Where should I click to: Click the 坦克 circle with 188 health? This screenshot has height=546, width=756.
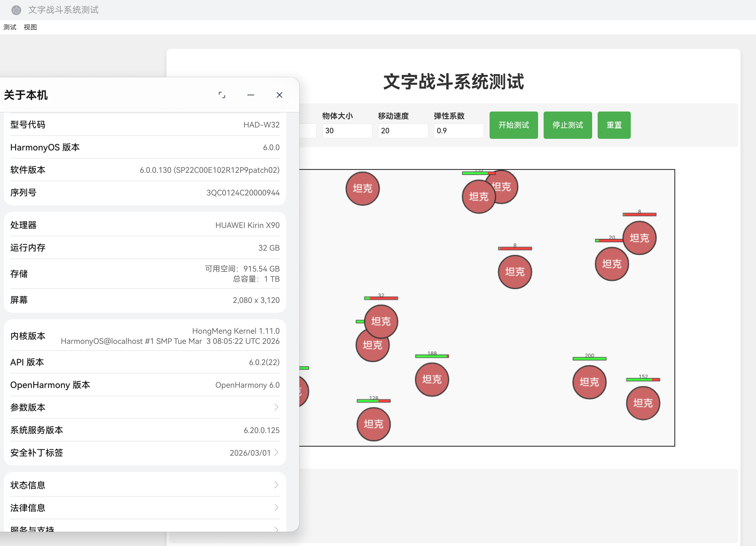pos(432,379)
